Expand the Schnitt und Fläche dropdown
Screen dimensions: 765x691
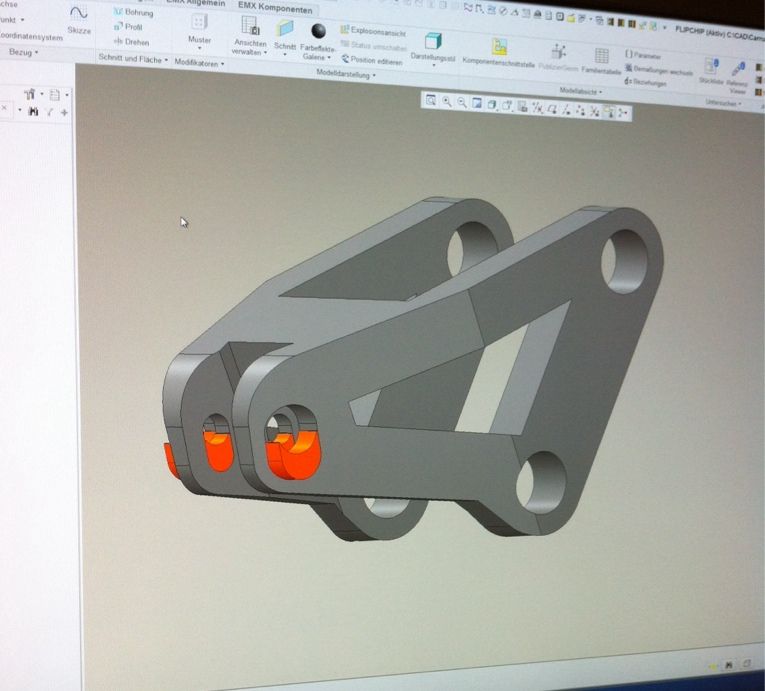pos(133,59)
